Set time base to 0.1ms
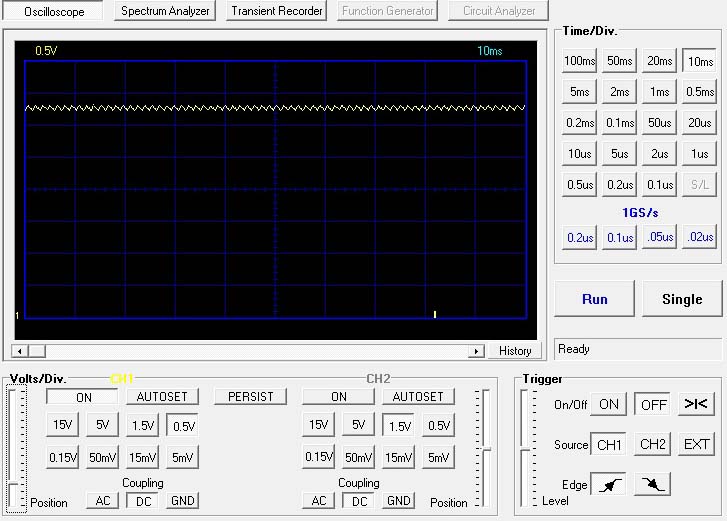The image size is (727, 521). tap(619, 123)
